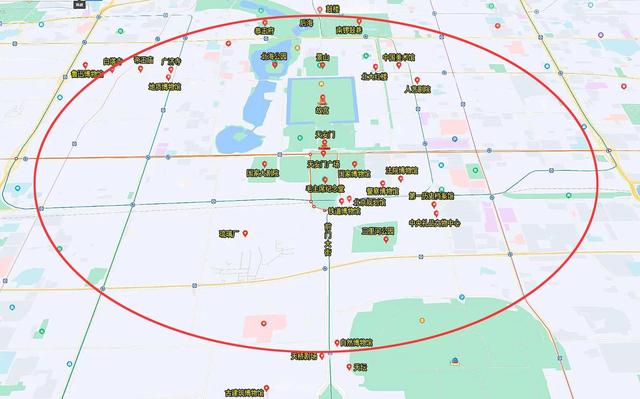Click the 景山 park pin
Viewport: 640px width, 399px height.
[322, 65]
